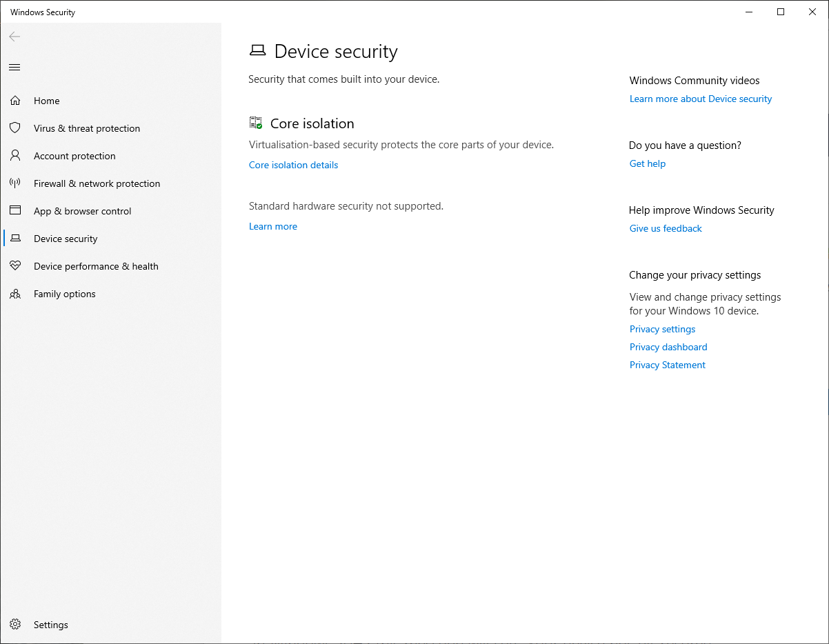Click Give us feedback link
Image resolution: width=829 pixels, height=644 pixels.
coord(666,228)
